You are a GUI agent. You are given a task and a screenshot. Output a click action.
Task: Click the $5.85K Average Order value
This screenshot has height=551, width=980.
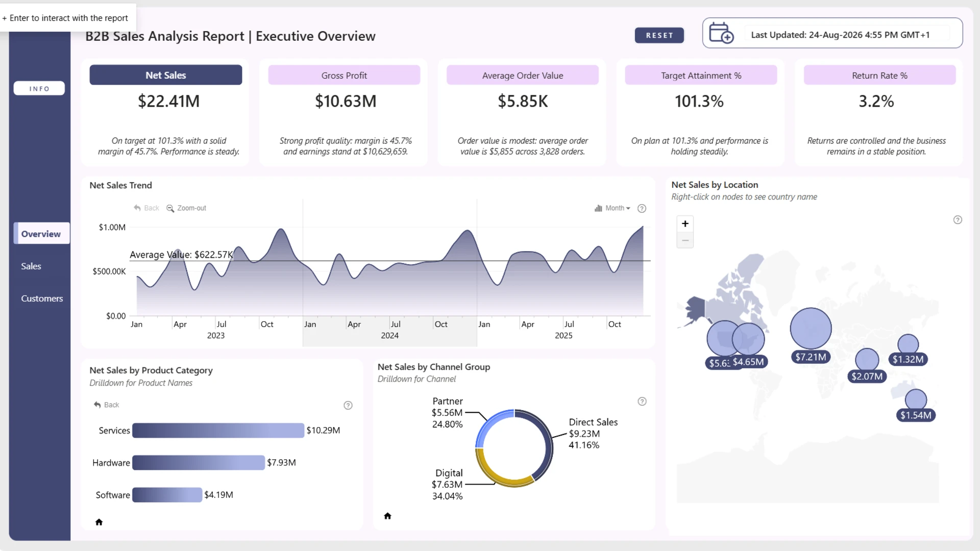(x=523, y=101)
